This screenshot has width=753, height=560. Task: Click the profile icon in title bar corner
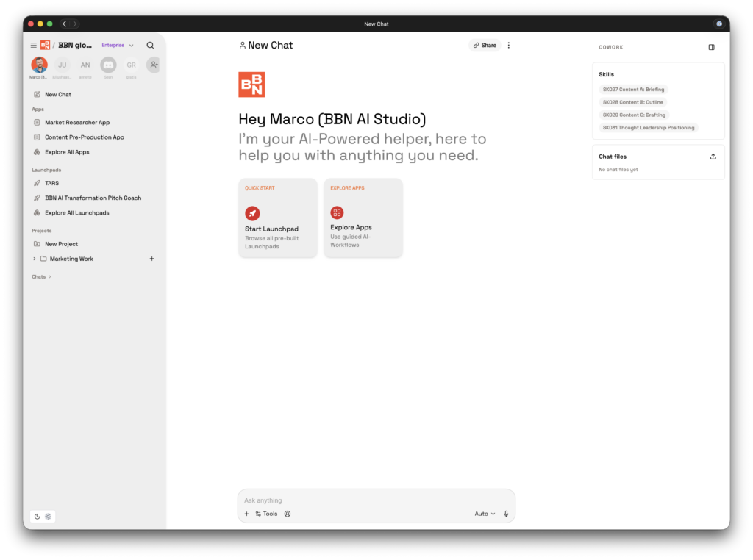tap(719, 24)
